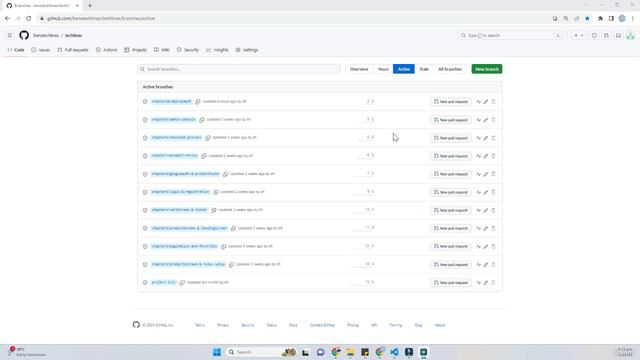This screenshot has width=640, height=360.
Task: Copy the googleauth branch name
Action: pos(225,174)
